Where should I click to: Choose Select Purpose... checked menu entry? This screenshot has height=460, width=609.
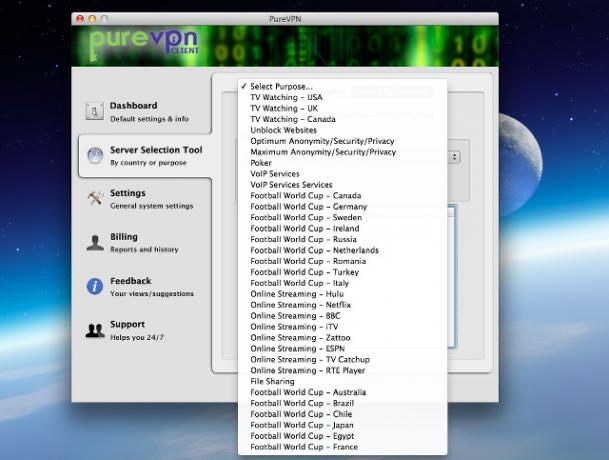[343, 86]
